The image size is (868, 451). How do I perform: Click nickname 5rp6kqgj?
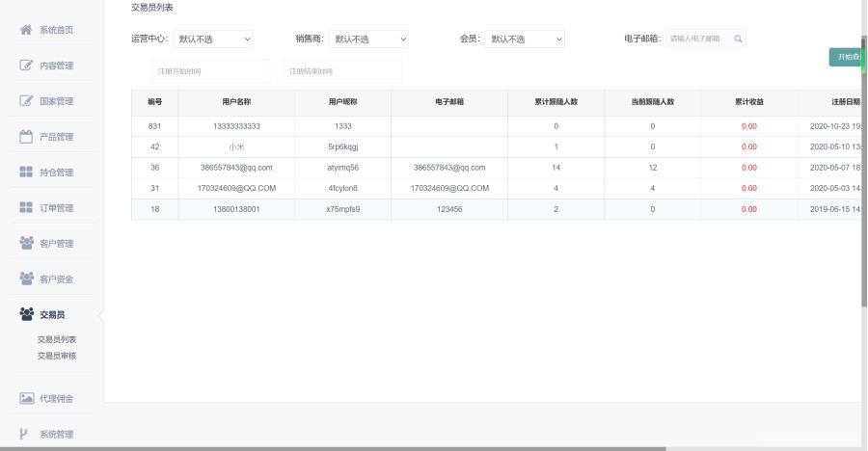[342, 146]
